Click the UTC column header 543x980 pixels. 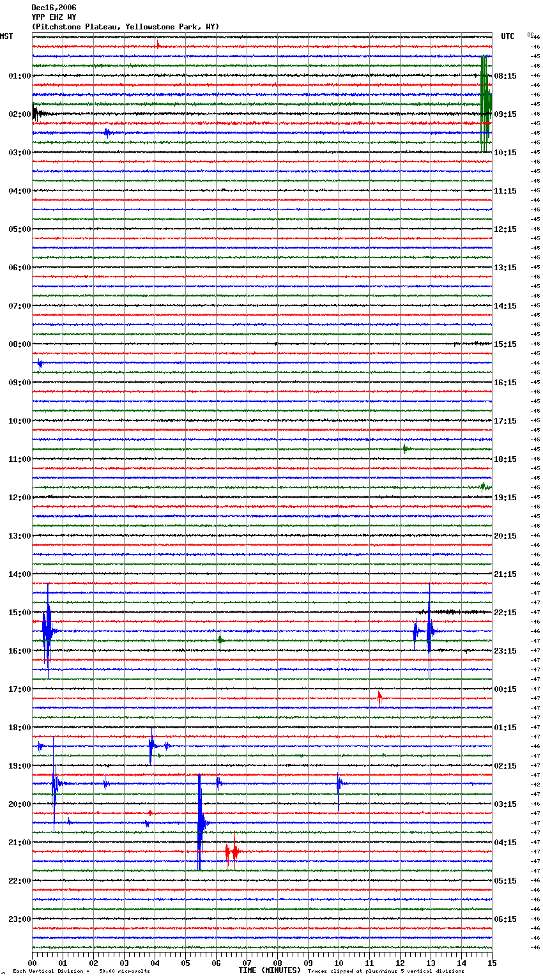507,36
